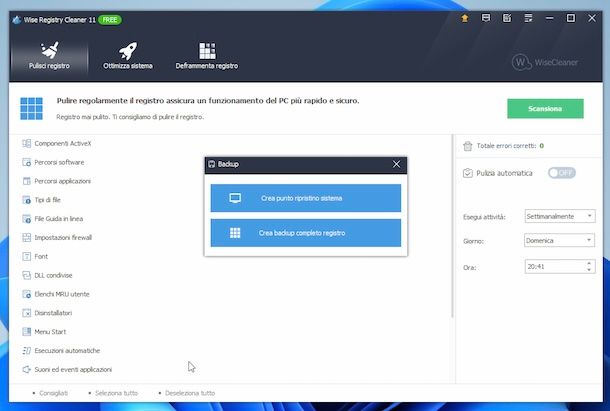610x411 pixels.
Task: Click the Percorsi software icon
Action: tap(26, 162)
